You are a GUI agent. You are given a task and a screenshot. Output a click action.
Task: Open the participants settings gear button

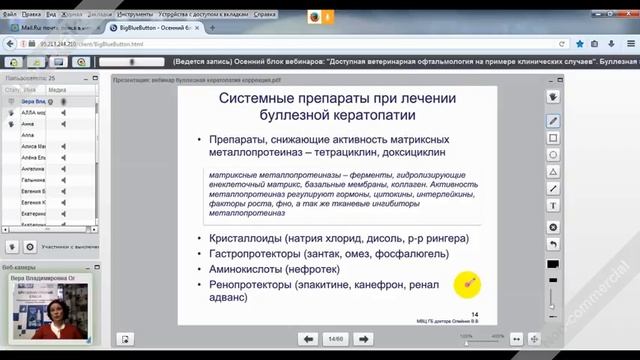coord(30,247)
